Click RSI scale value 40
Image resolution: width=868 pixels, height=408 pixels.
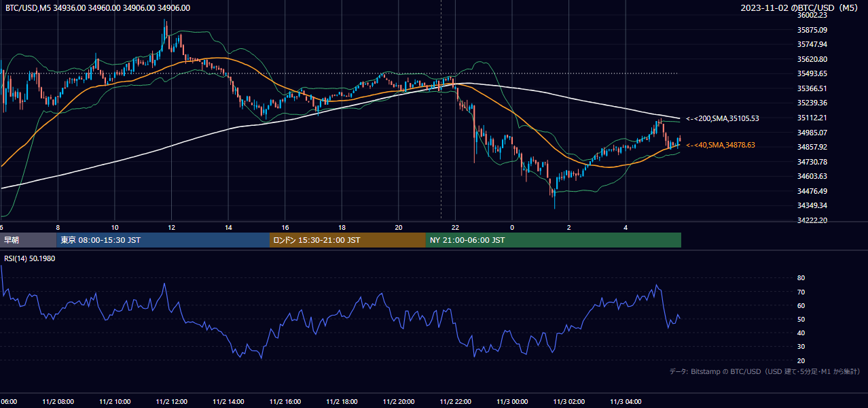801,333
